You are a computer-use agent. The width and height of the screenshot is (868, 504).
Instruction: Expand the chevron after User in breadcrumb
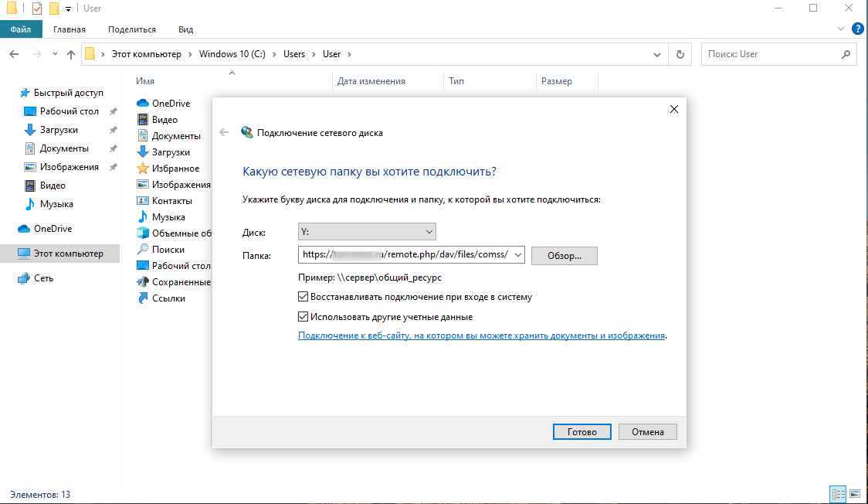[349, 54]
